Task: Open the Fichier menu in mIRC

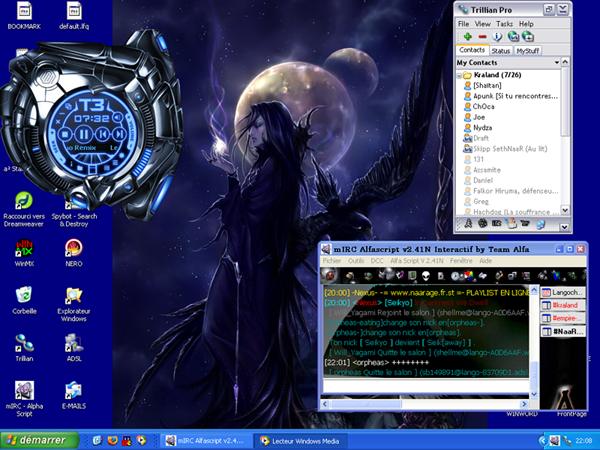Action: click(x=332, y=261)
